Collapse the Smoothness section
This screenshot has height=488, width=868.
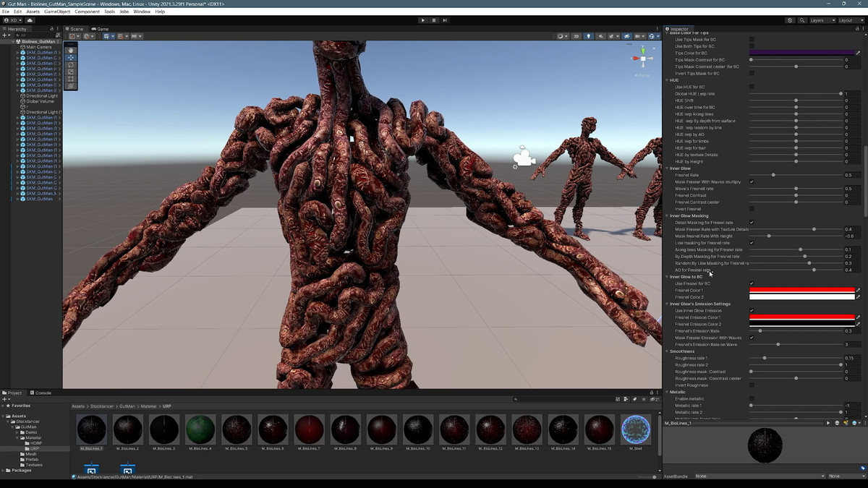[667, 351]
